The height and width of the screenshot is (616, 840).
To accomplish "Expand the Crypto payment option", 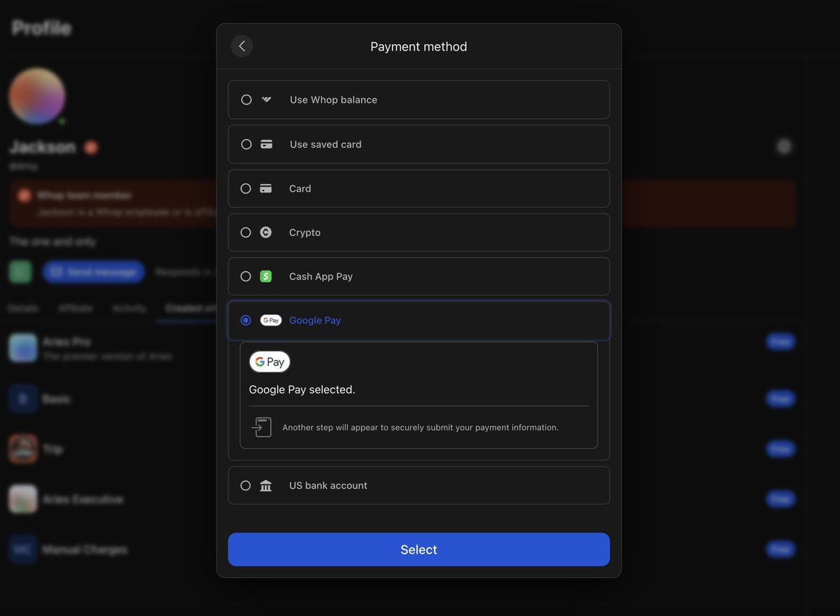I will pos(419,232).
